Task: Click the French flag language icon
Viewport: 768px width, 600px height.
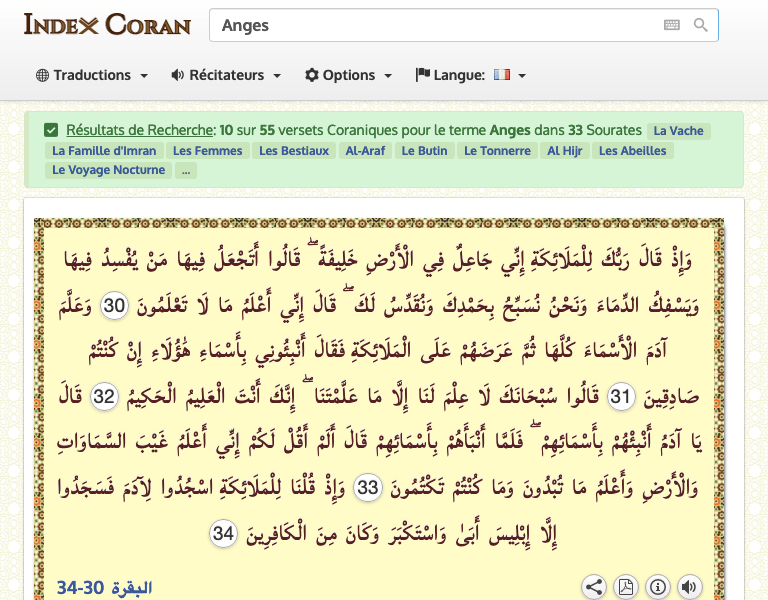Action: coord(502,74)
